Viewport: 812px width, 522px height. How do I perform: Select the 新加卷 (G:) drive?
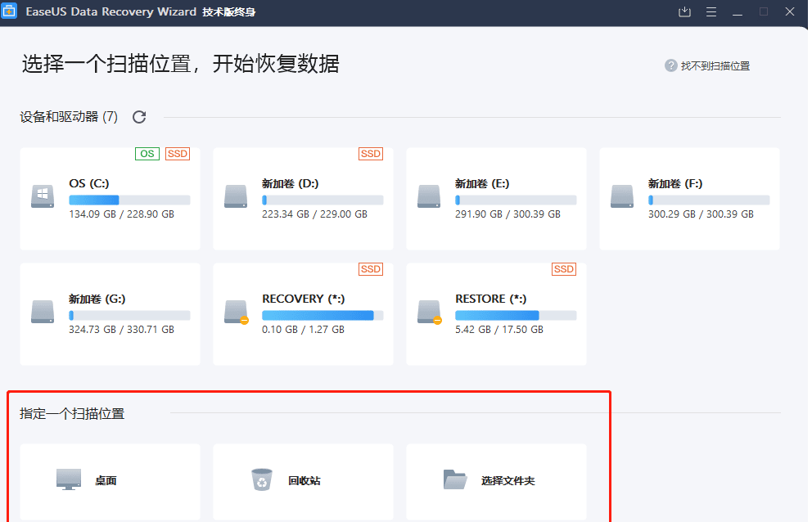click(110, 313)
